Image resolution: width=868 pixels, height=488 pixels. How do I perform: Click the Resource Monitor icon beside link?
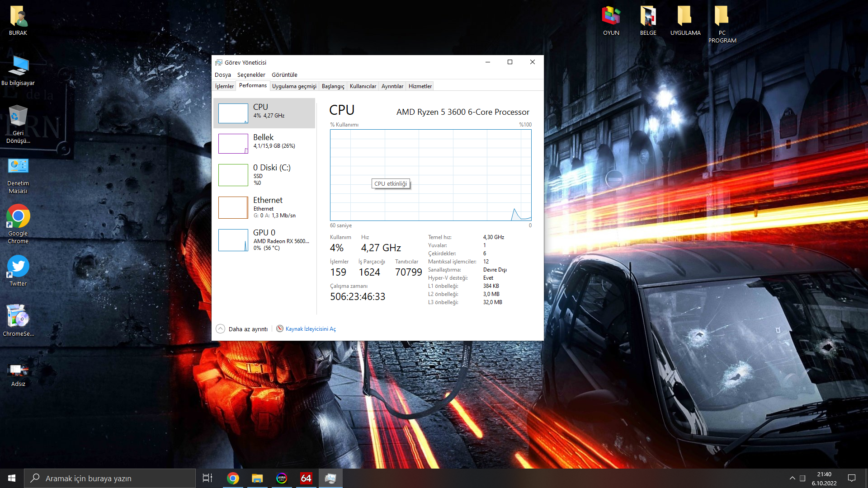click(280, 328)
